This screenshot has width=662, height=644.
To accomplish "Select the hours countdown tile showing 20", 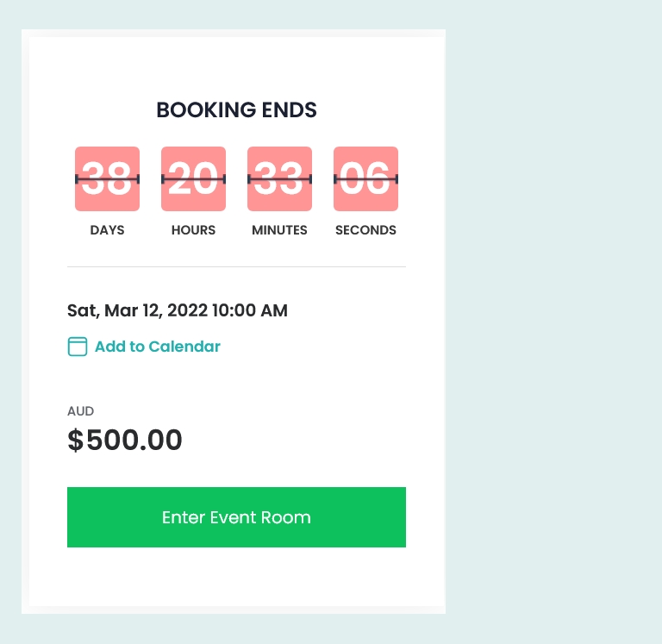I will click(193, 179).
